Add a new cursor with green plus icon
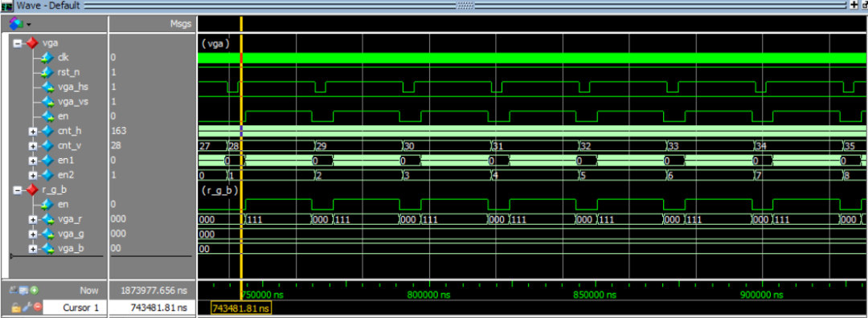 point(35,290)
